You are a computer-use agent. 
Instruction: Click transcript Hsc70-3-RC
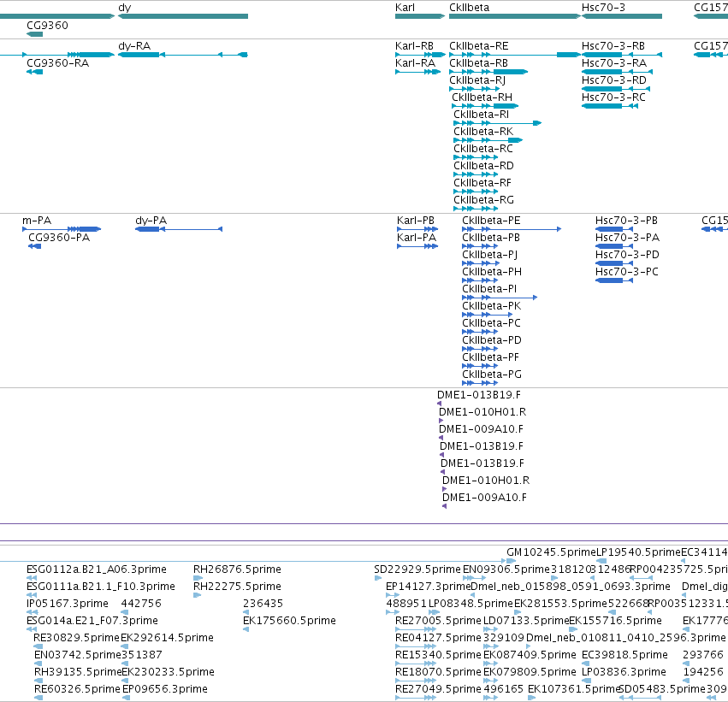tap(610, 106)
